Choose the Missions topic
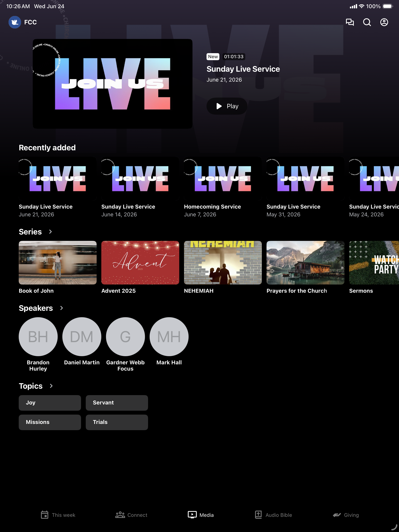This screenshot has height=532, width=399. [50, 422]
